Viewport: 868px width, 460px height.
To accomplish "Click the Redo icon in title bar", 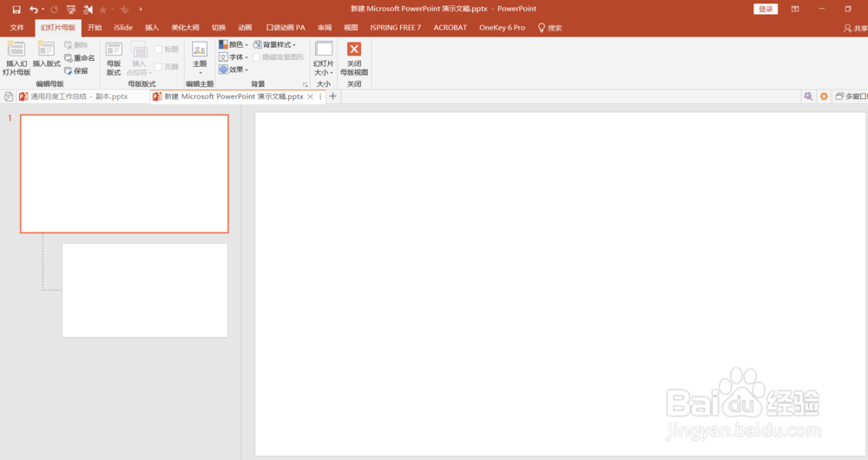I will [54, 10].
